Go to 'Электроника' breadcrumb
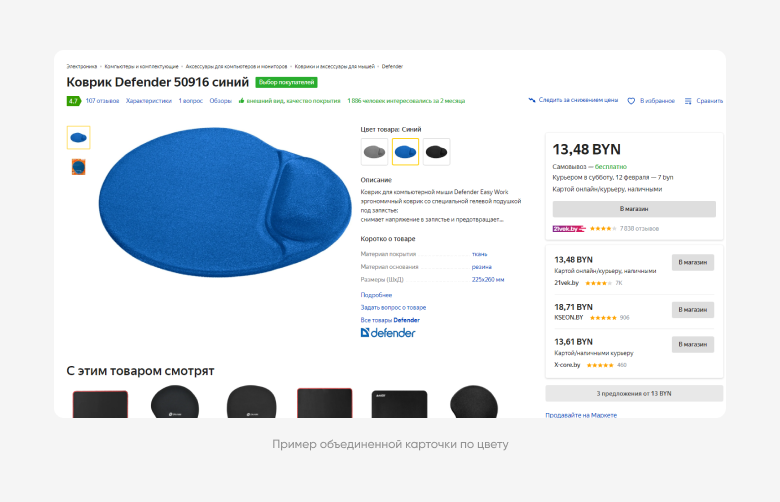The height and width of the screenshot is (502, 780). [82, 66]
